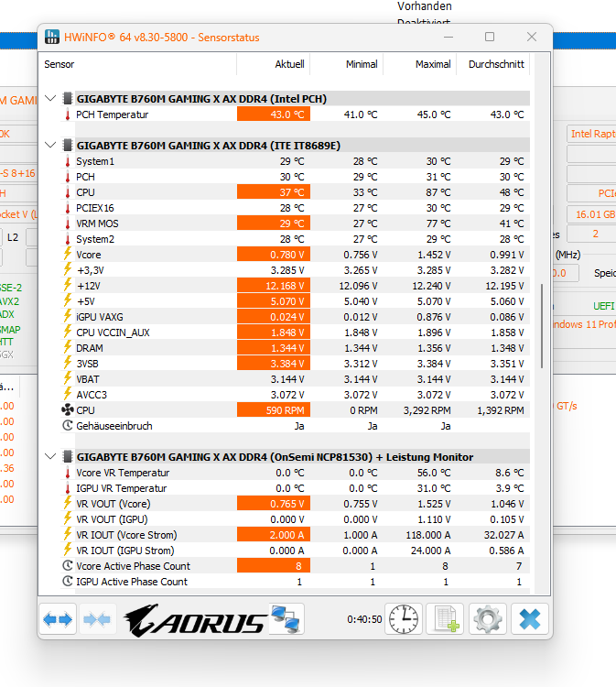
Task: Click chip icon of ITE IT8689E sensor group
Action: (68, 146)
